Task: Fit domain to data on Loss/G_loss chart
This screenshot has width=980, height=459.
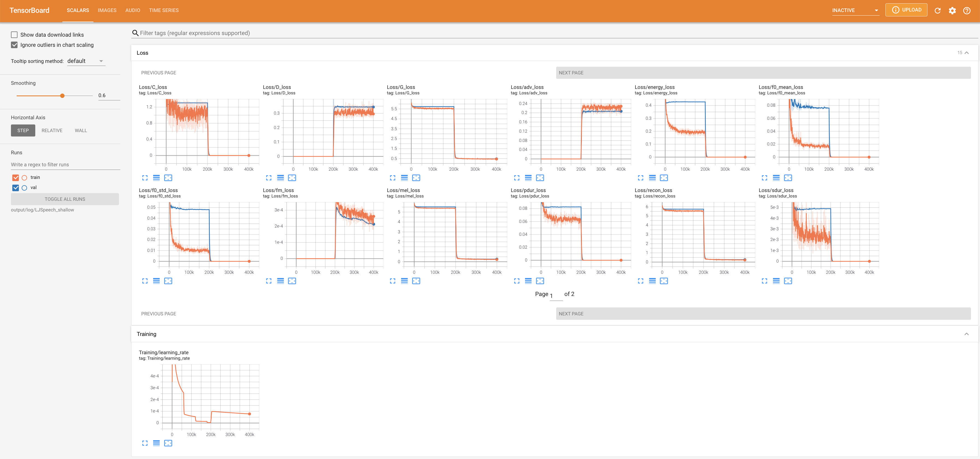Action: [x=416, y=178]
